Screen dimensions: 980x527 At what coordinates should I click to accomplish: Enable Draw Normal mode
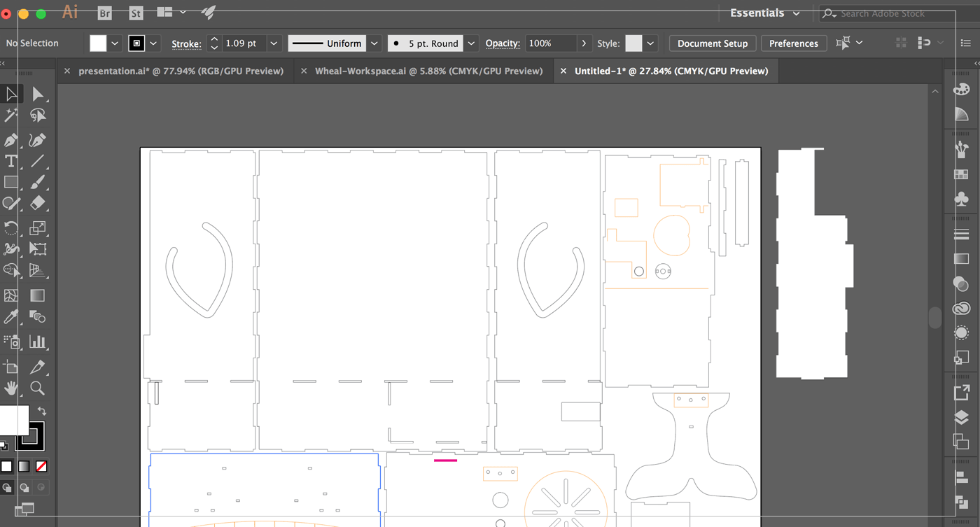pos(7,487)
